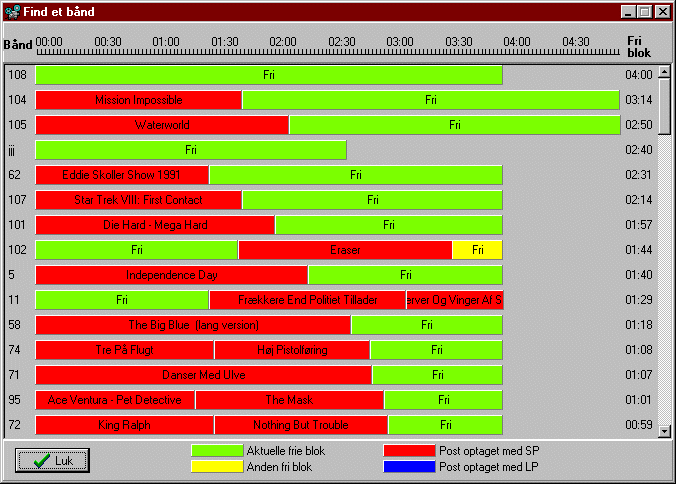Click the scrollbar down arrow
676x484 pixels.
664,431
